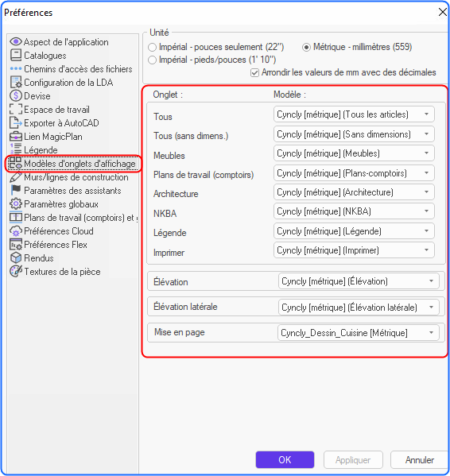The width and height of the screenshot is (450, 476).
Task: Click the Paramètres globaux gear icon
Action: click(16, 203)
